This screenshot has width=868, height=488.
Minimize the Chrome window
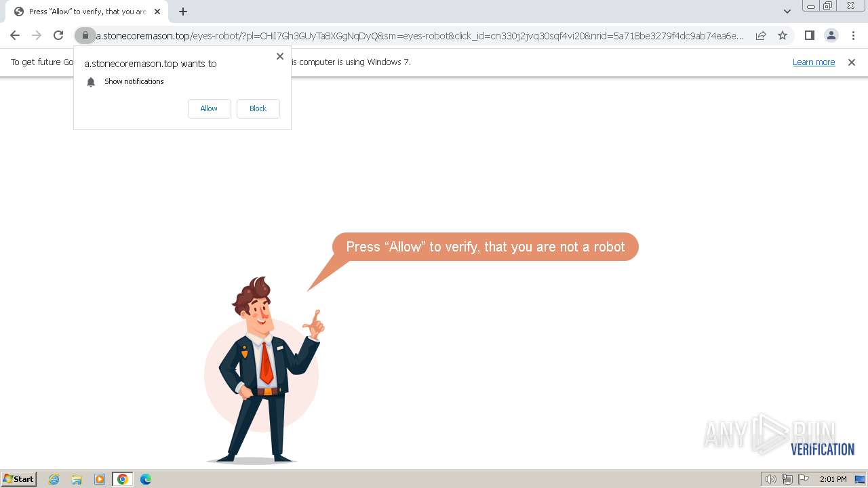(x=810, y=6)
